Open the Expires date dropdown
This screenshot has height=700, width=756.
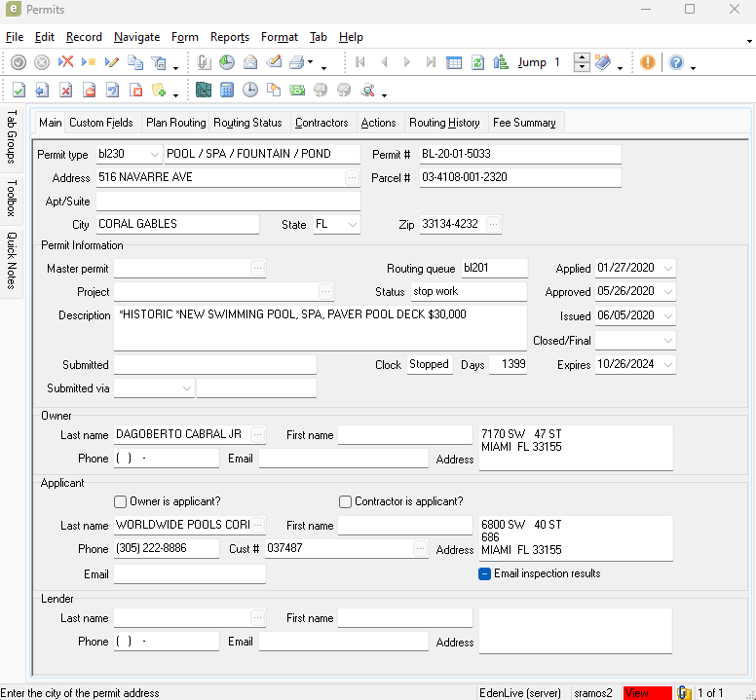coord(667,365)
